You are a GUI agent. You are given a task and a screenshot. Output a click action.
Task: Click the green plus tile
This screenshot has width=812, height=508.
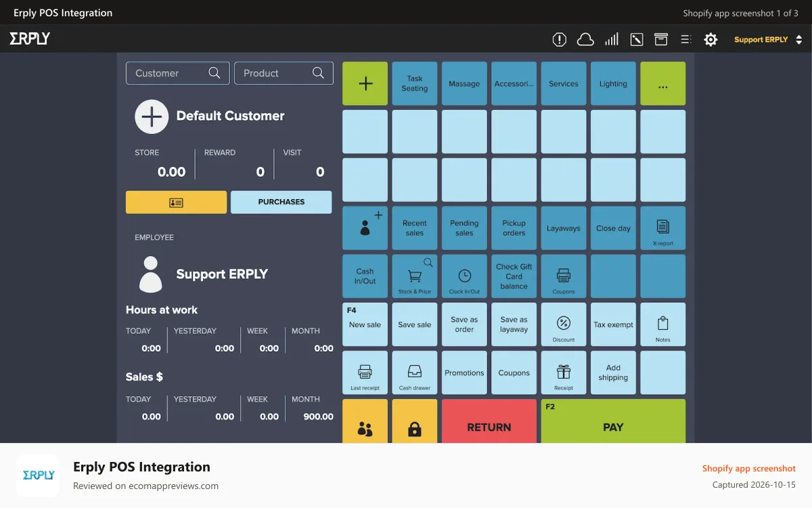point(365,84)
